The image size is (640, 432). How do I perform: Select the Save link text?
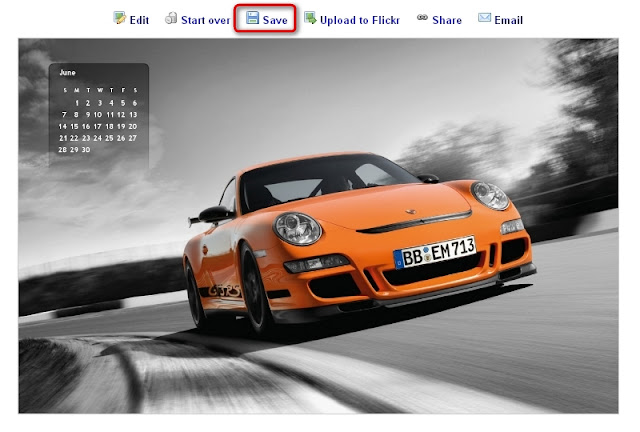[275, 20]
